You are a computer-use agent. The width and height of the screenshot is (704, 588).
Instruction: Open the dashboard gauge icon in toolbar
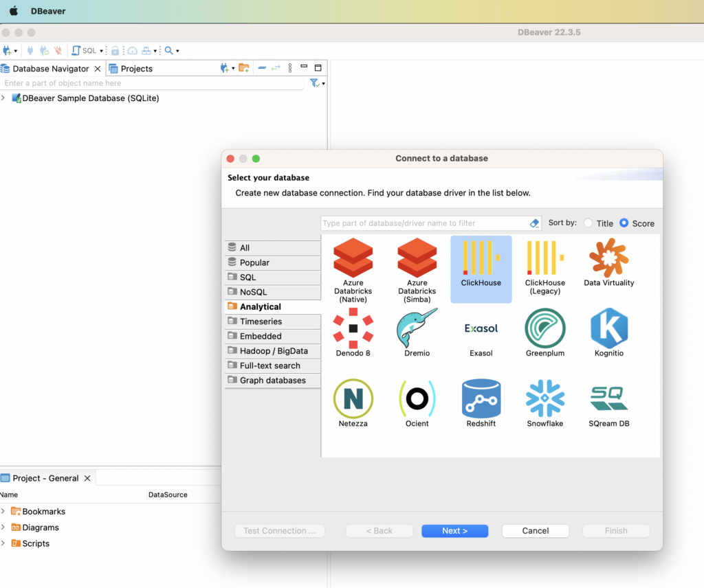[x=133, y=51]
